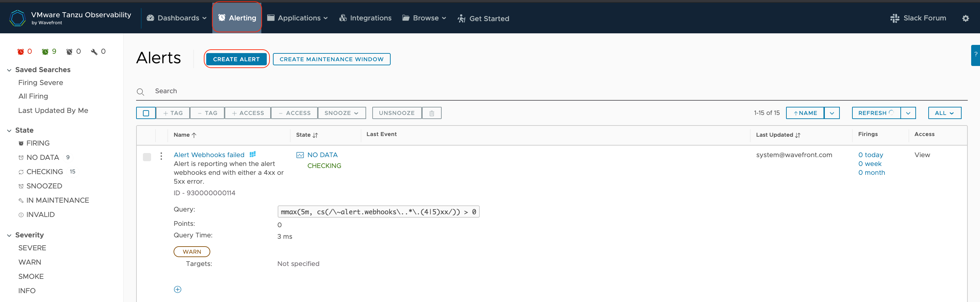The width and height of the screenshot is (980, 302).
Task: Click the remove TAG button
Action: [x=207, y=113]
